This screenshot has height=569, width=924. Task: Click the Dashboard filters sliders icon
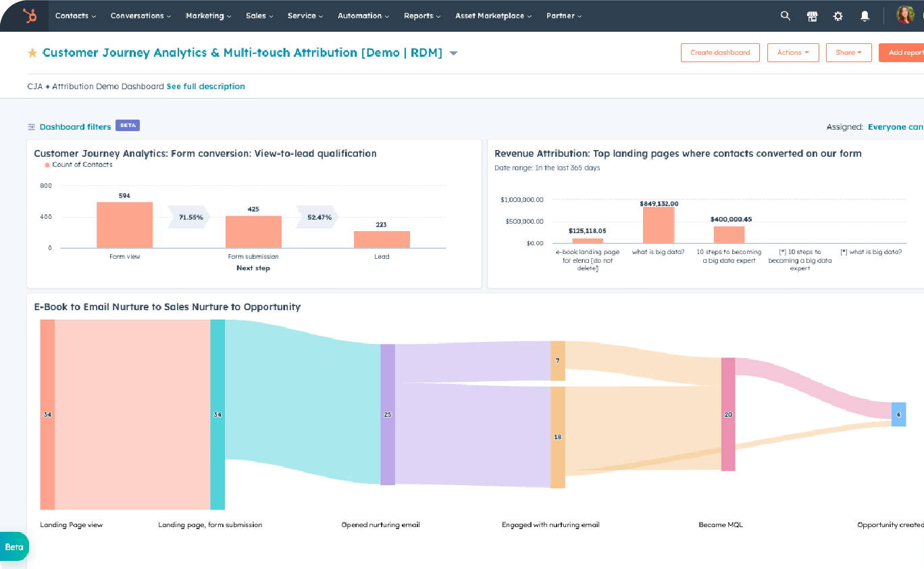pyautogui.click(x=31, y=127)
